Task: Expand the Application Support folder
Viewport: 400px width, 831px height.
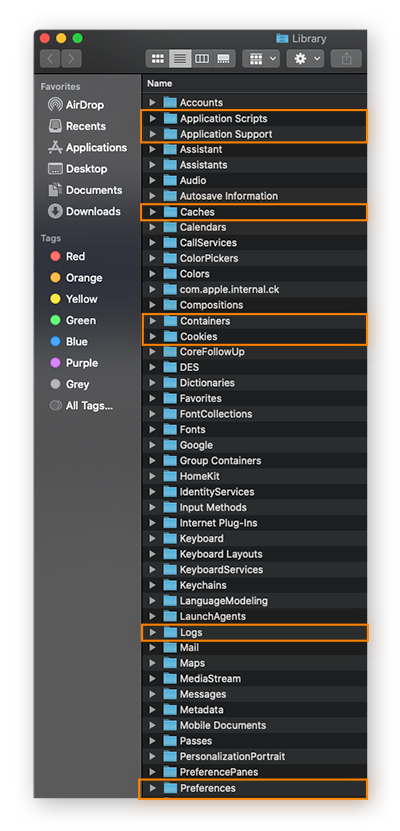Action: tap(153, 134)
